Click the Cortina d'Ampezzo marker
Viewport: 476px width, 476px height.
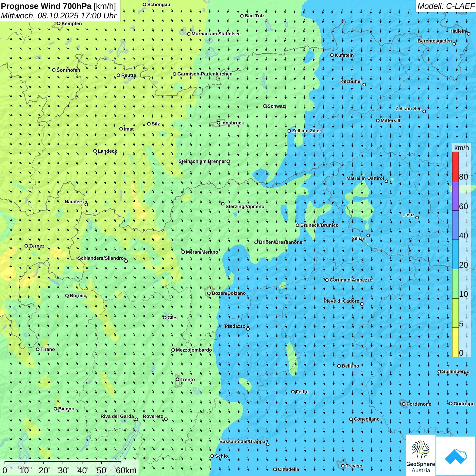tap(327, 280)
